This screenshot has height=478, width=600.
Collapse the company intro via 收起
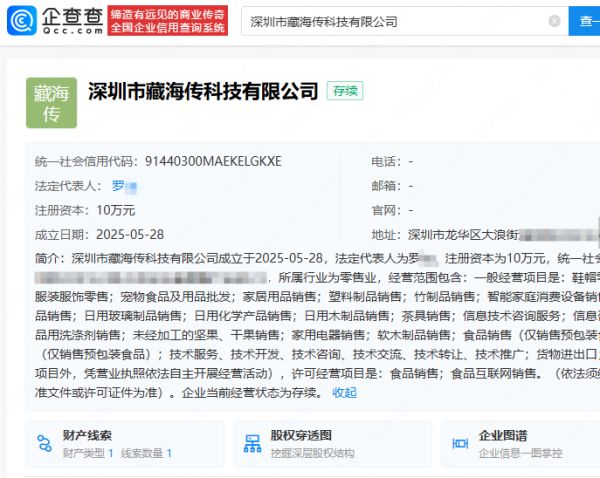(x=344, y=393)
